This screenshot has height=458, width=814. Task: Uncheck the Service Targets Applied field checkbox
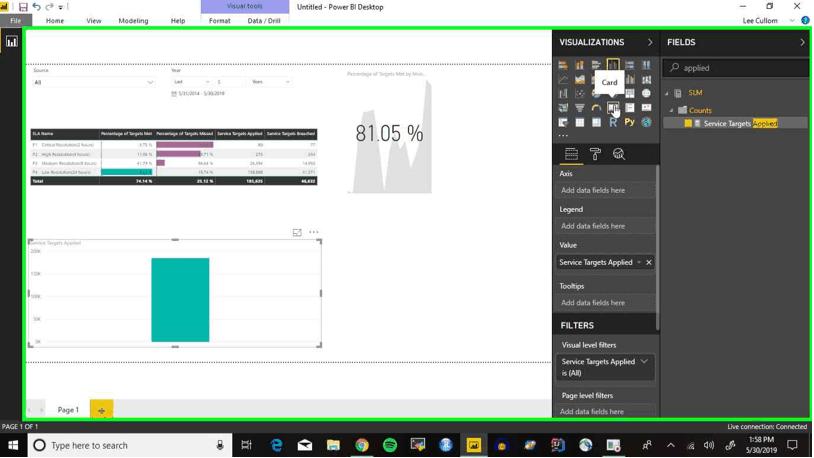point(688,124)
